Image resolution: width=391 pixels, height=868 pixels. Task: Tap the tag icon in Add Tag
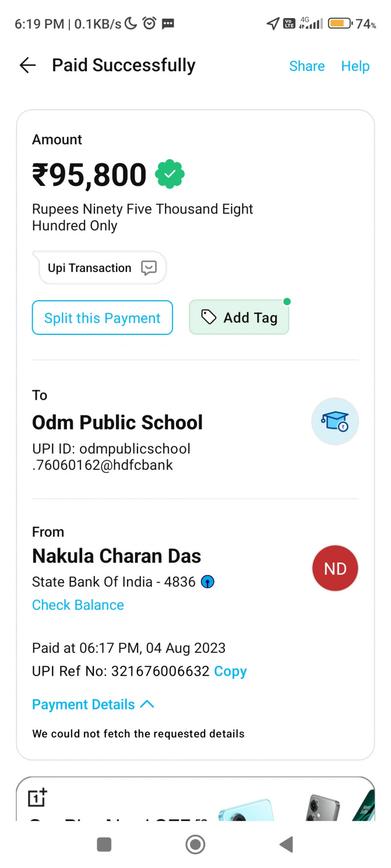(209, 317)
